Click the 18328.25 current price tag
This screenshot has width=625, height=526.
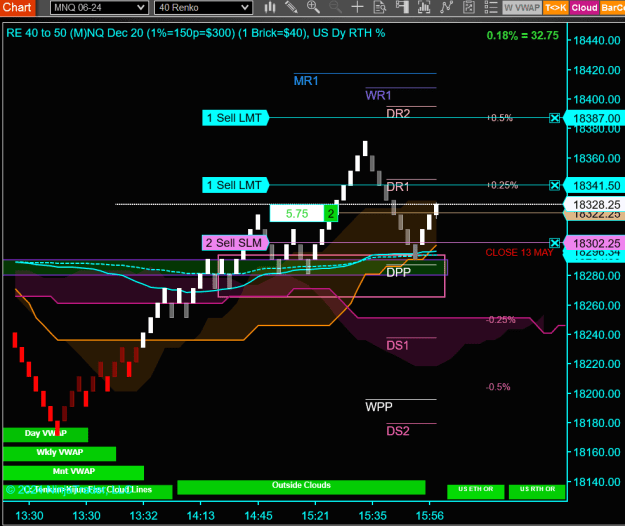[x=596, y=205]
